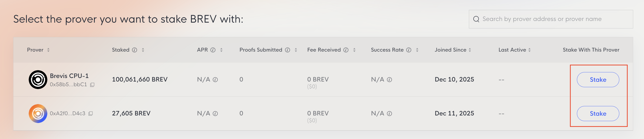Stake with the Brevis CPU-1 prover
This screenshot has width=644, height=139.
598,80
